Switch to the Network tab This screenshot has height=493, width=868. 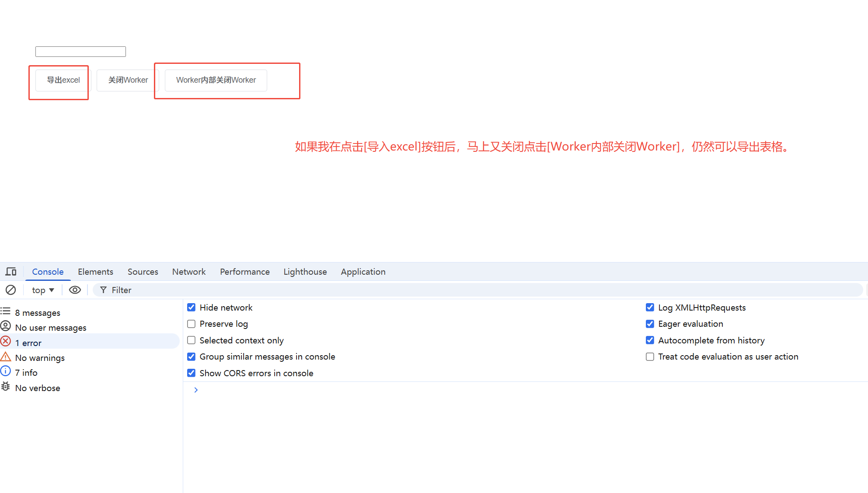pos(188,272)
